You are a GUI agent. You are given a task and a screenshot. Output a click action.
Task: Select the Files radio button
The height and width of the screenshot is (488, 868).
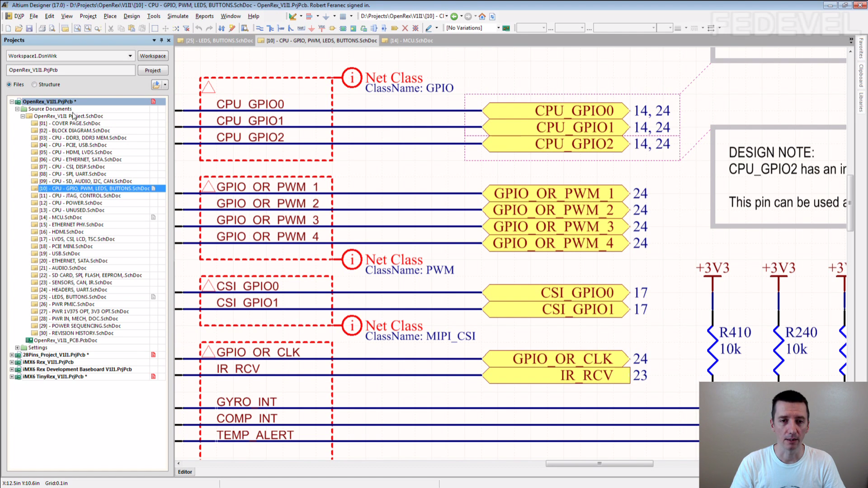click(9, 84)
